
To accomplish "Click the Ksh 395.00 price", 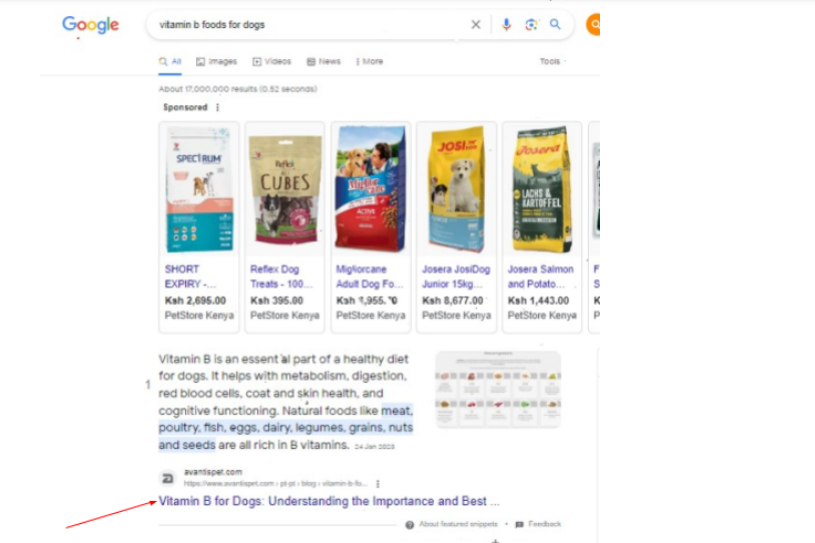I will point(277,300).
